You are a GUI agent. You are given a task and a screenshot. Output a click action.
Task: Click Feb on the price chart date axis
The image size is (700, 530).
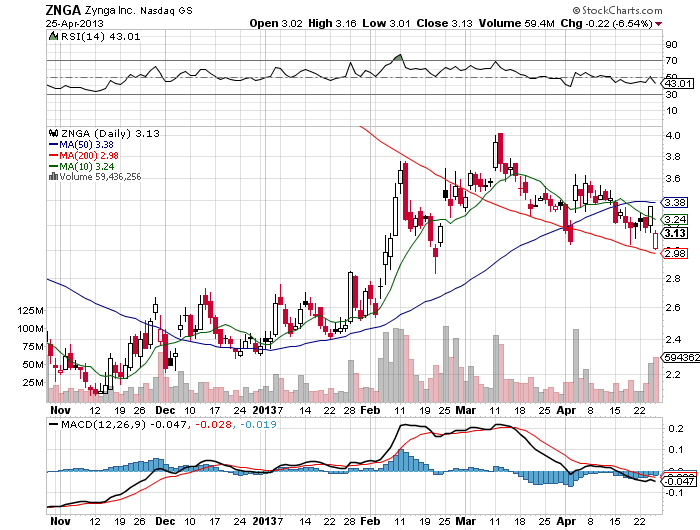pos(370,410)
